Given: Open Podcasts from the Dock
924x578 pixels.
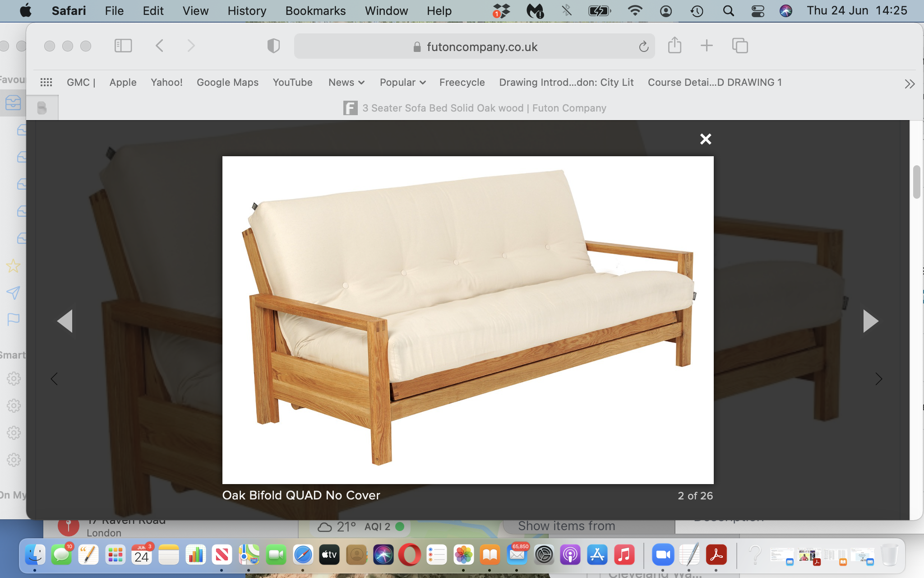Looking at the screenshot, I should 571,555.
